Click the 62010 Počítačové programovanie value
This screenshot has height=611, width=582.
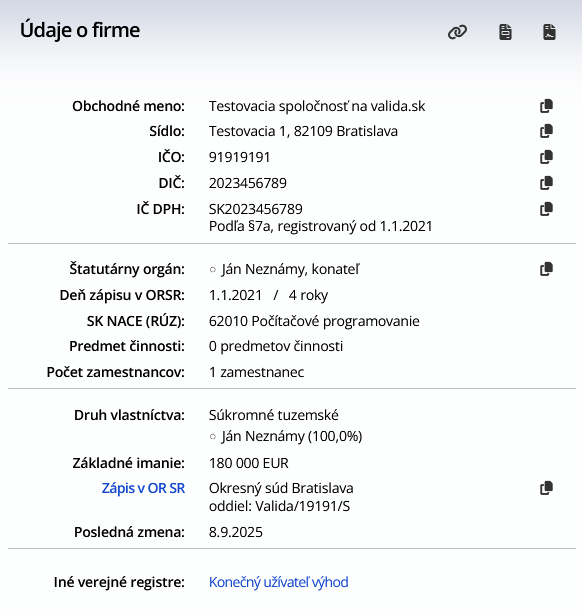(x=314, y=321)
